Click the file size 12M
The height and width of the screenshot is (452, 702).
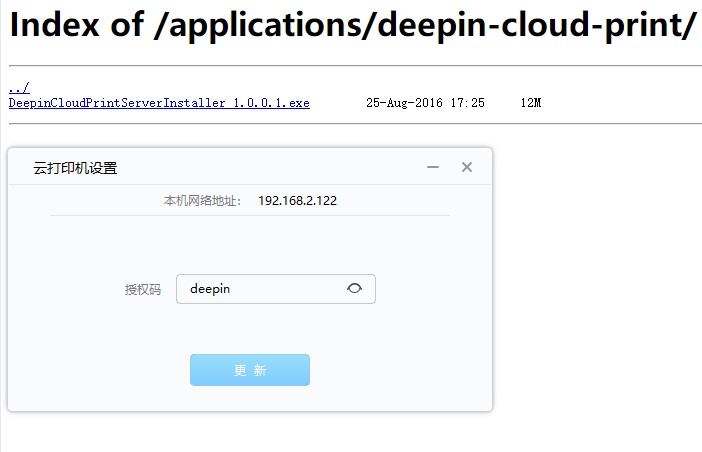click(531, 103)
